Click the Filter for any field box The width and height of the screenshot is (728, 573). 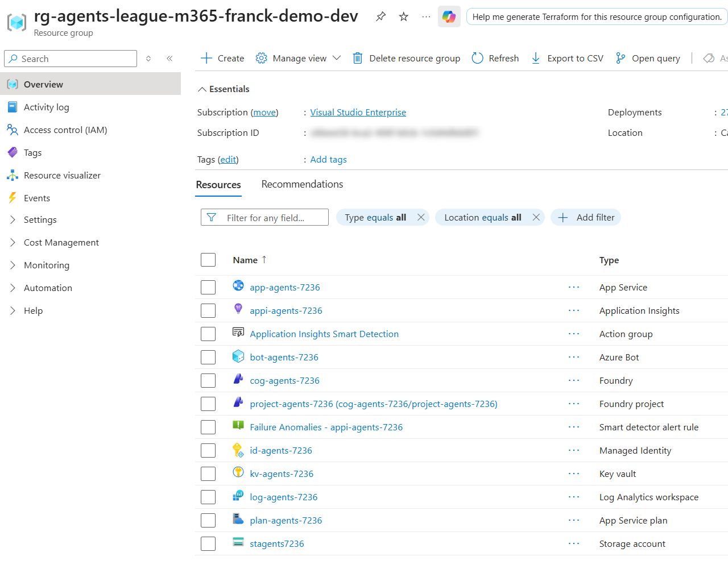[265, 217]
